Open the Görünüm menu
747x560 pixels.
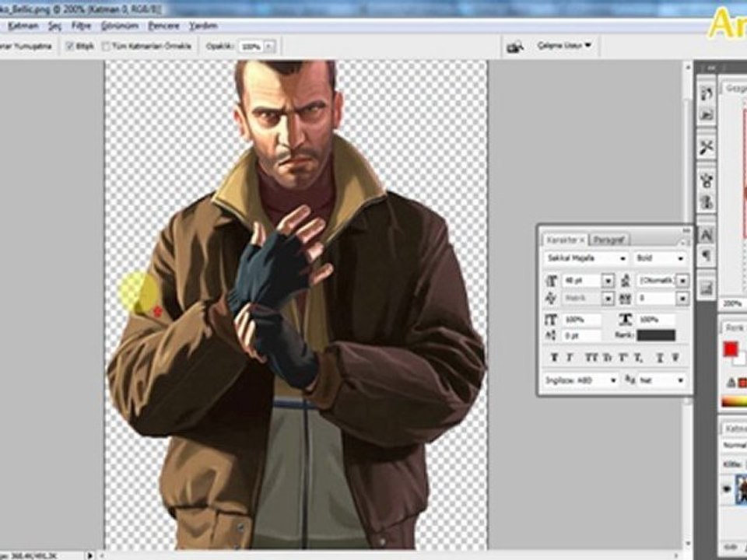point(120,26)
